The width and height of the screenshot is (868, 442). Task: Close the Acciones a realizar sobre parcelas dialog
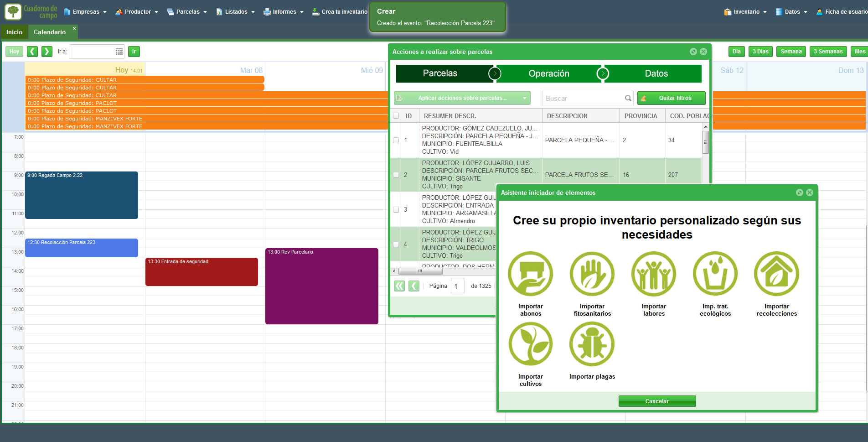[x=703, y=52]
